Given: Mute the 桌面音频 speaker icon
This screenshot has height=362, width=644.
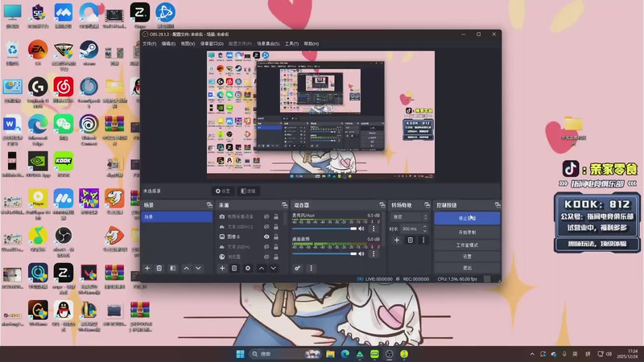Looking at the screenshot, I should (361, 253).
